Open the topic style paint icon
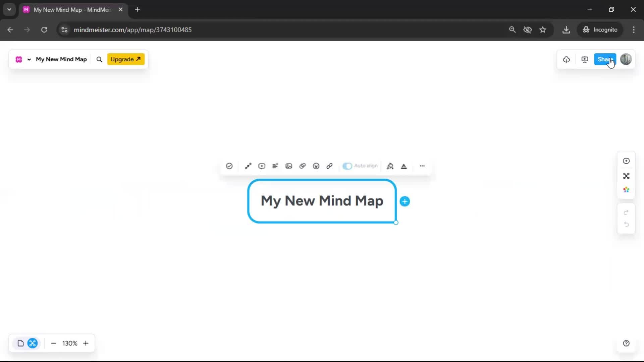 390,166
